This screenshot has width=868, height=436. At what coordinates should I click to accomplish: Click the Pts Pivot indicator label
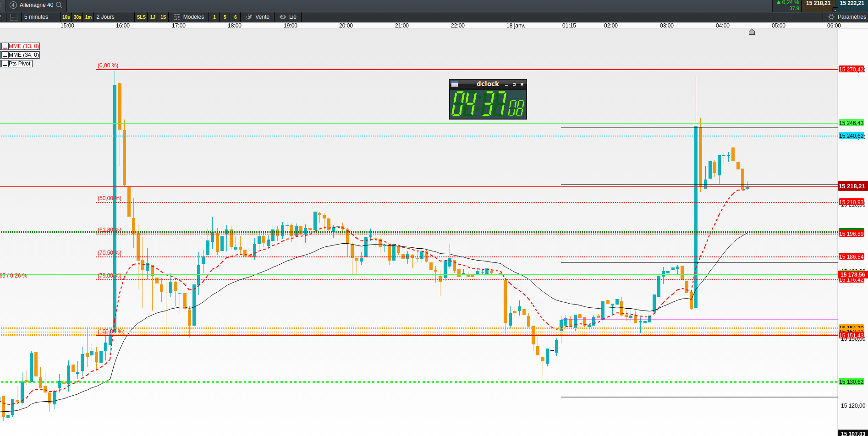(x=20, y=64)
